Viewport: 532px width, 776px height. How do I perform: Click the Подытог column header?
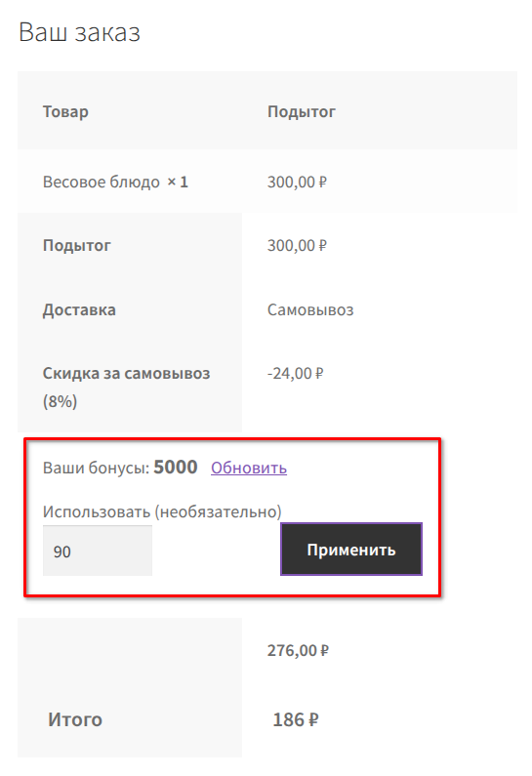302,112
